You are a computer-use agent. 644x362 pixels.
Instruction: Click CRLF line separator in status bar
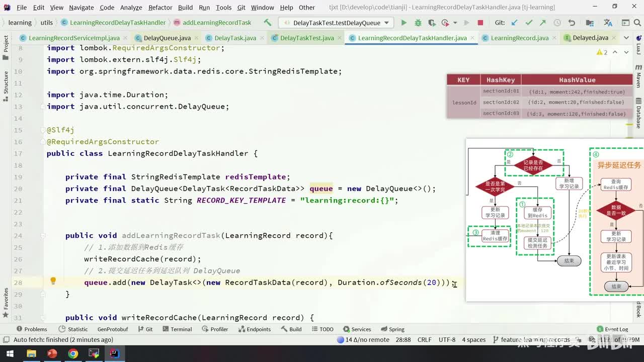coord(424,340)
